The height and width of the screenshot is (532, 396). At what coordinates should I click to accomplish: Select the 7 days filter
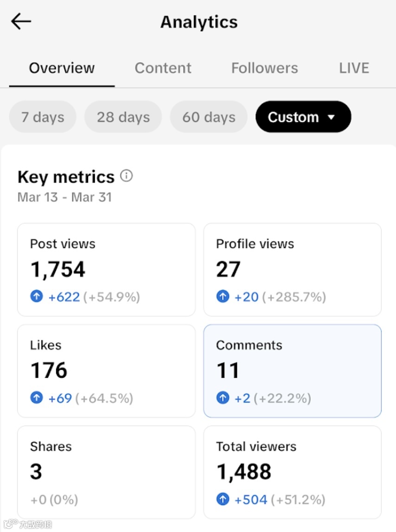[x=43, y=117]
